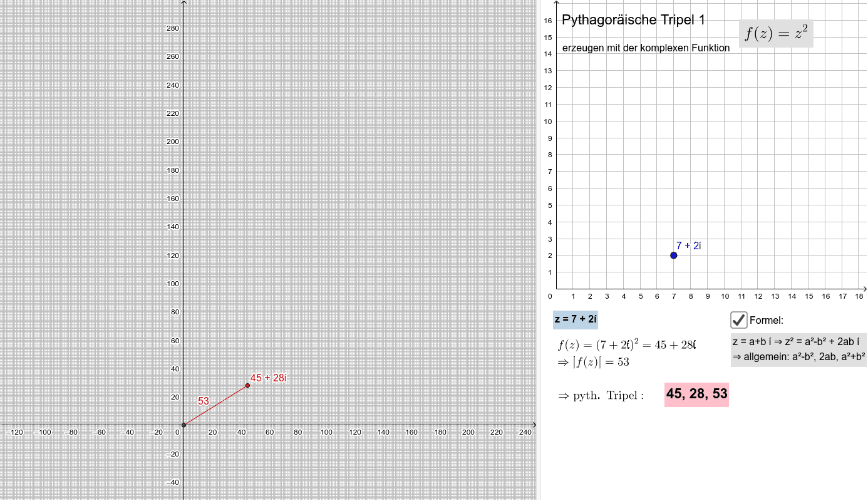Click y-axis label 100 in left graph

pos(172,284)
